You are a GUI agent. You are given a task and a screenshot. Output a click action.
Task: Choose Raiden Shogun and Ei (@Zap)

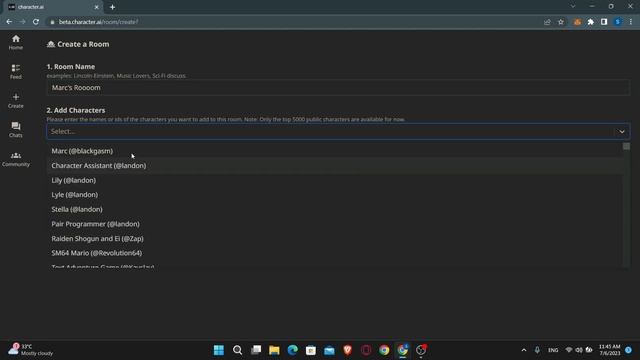point(335,239)
